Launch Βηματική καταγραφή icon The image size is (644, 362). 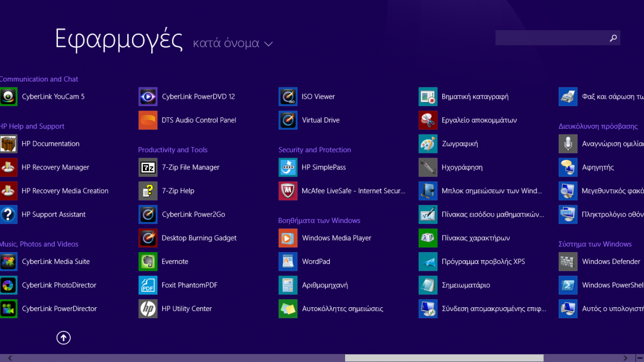click(428, 97)
